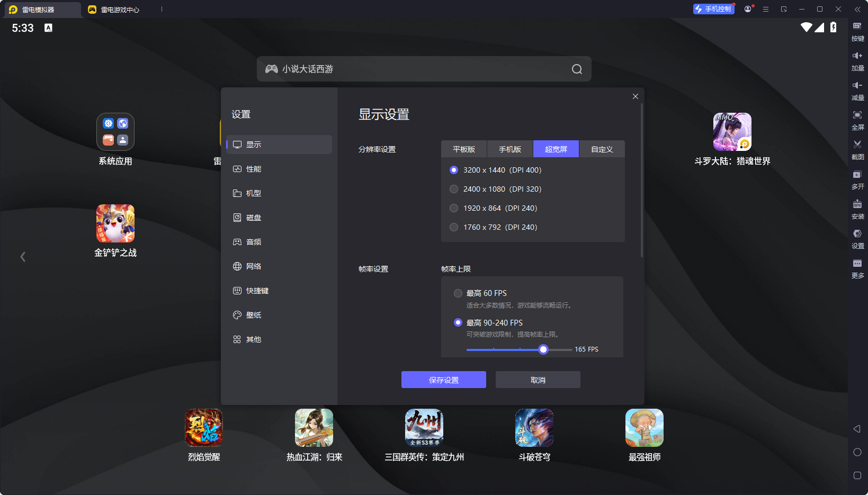
Task: Click 取消 button
Action: click(x=538, y=380)
